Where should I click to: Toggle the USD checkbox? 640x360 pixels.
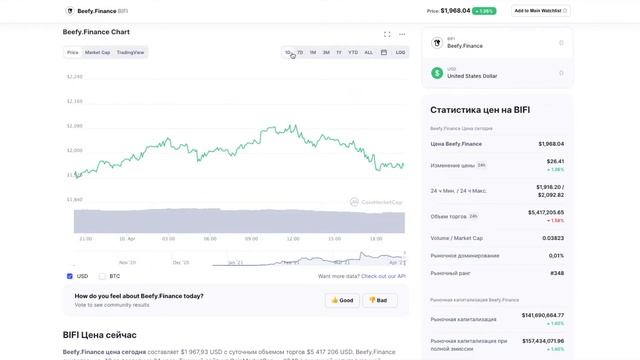click(70, 276)
